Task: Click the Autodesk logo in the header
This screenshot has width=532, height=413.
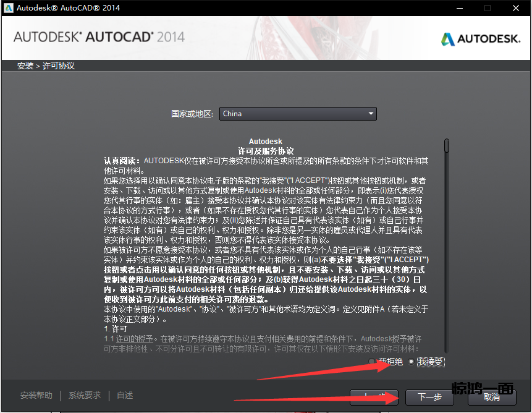Action: tap(481, 39)
